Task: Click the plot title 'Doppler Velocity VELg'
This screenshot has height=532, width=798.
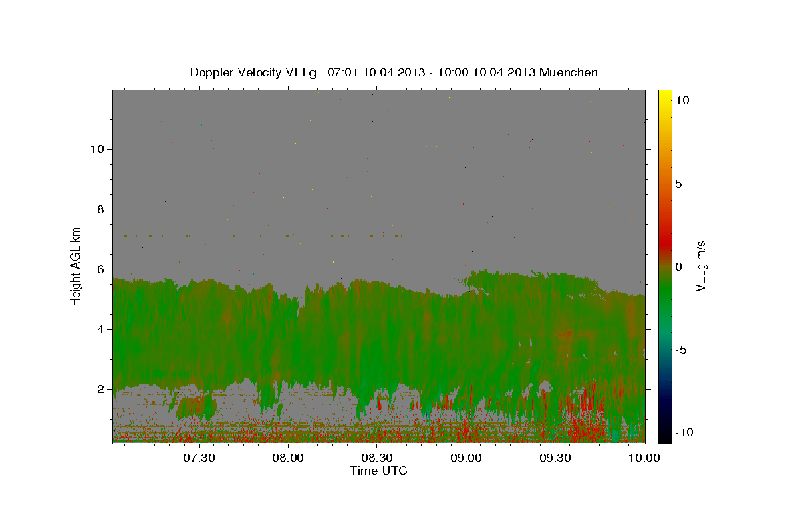Action: click(x=255, y=72)
